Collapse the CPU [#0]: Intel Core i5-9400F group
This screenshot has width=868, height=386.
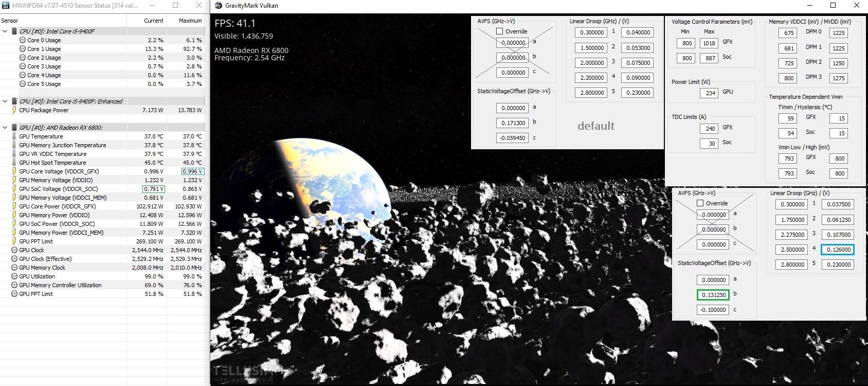(5, 31)
